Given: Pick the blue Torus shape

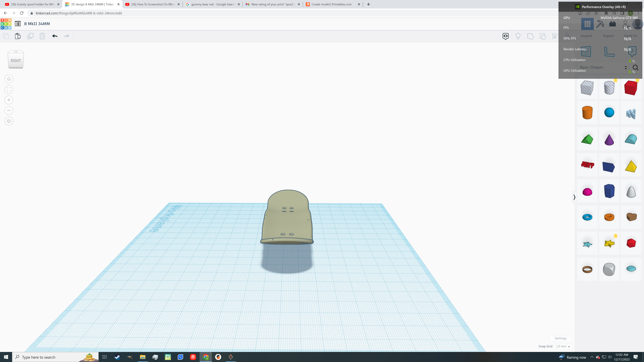Looking at the screenshot, I should (x=587, y=217).
